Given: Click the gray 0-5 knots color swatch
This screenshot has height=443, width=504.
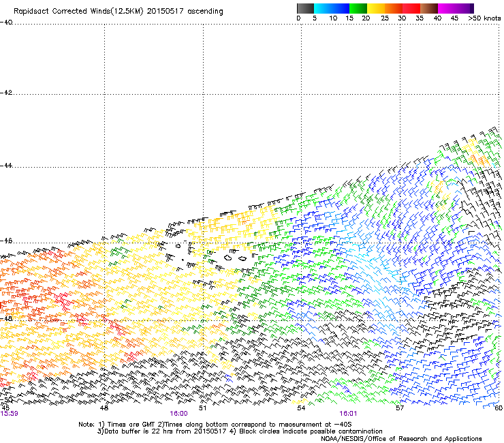Looking at the screenshot, I should click(305, 8).
